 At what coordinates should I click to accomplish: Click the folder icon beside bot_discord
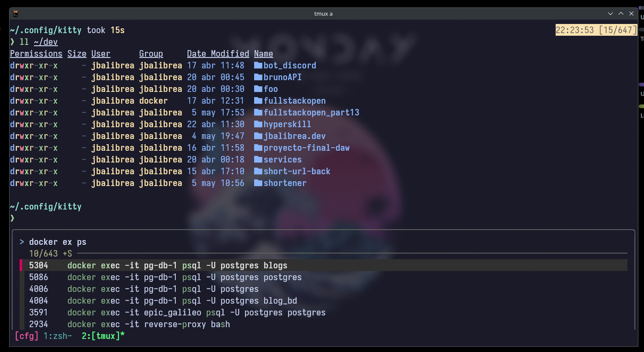[x=258, y=65]
